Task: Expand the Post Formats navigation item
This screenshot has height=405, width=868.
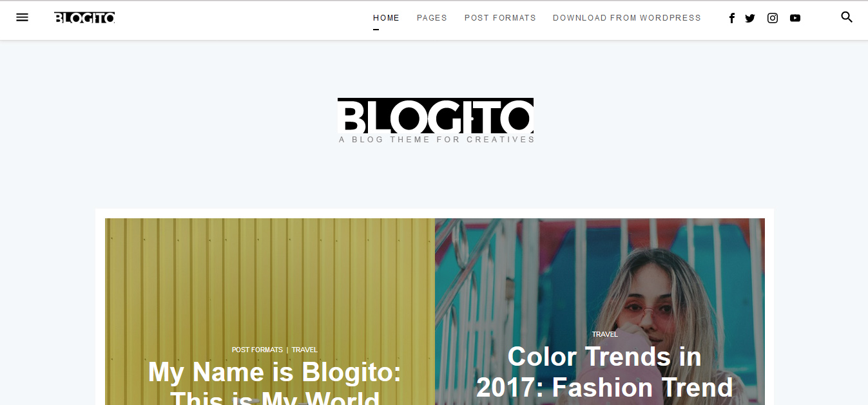Action: point(500,18)
